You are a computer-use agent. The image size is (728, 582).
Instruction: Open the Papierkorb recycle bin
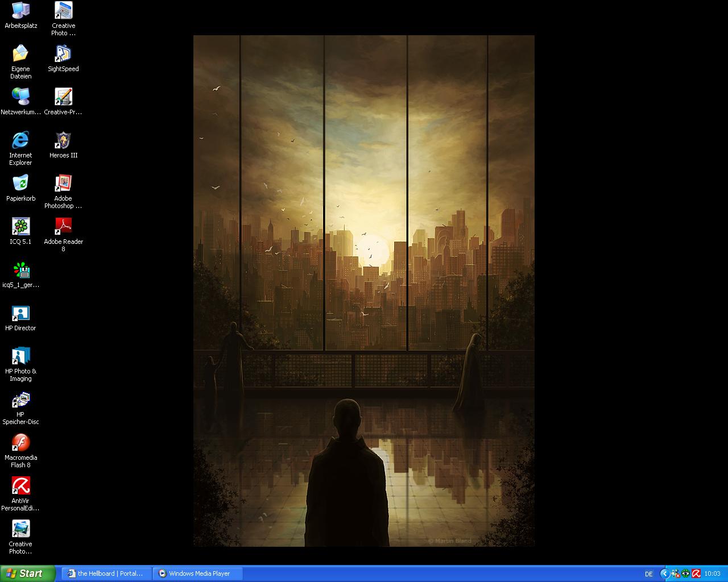pos(20,184)
